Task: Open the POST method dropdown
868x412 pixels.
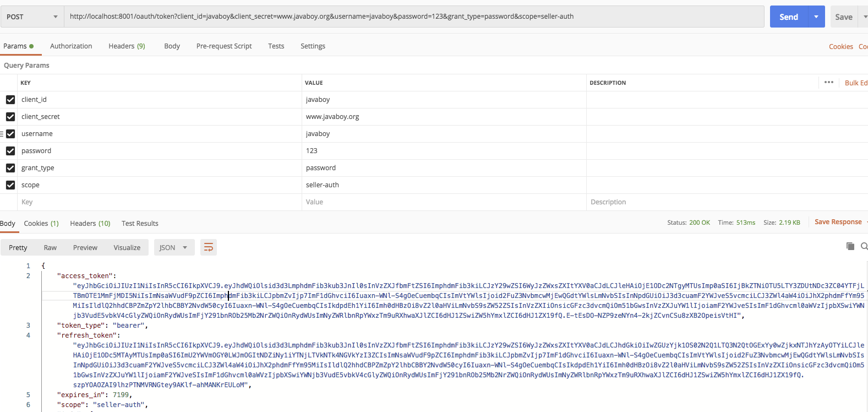Action: [32, 17]
